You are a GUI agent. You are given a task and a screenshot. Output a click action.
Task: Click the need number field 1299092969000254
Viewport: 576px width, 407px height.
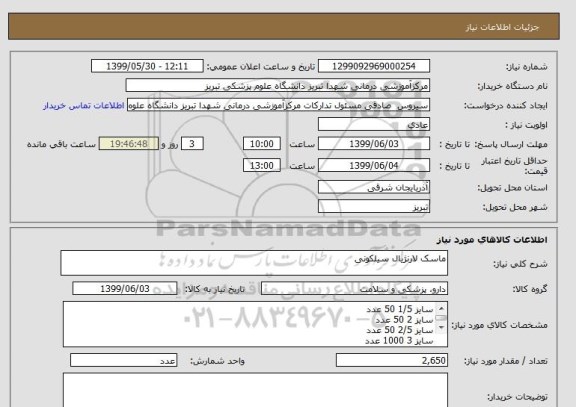click(374, 66)
